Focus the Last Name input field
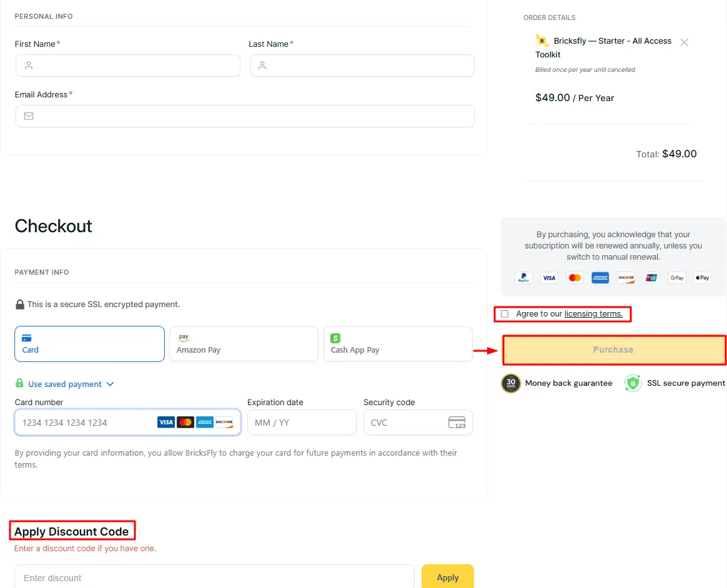Viewport: 727px width, 588px height. [362, 66]
